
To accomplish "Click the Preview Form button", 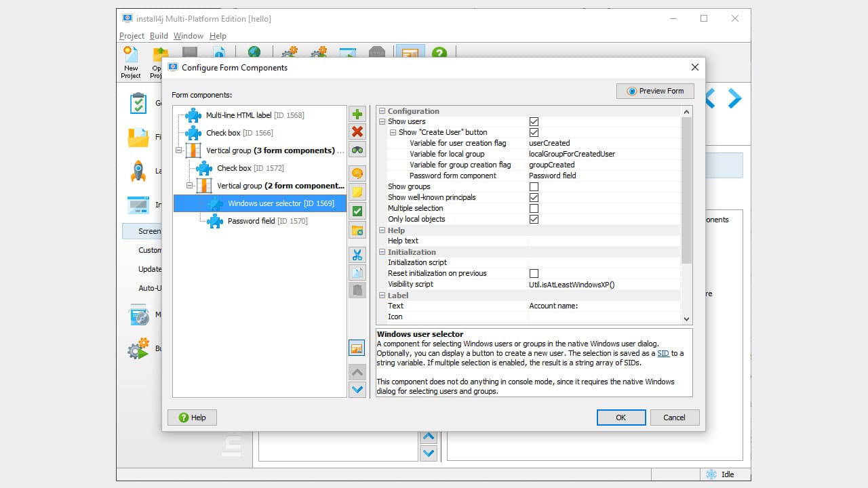I will tap(654, 90).
